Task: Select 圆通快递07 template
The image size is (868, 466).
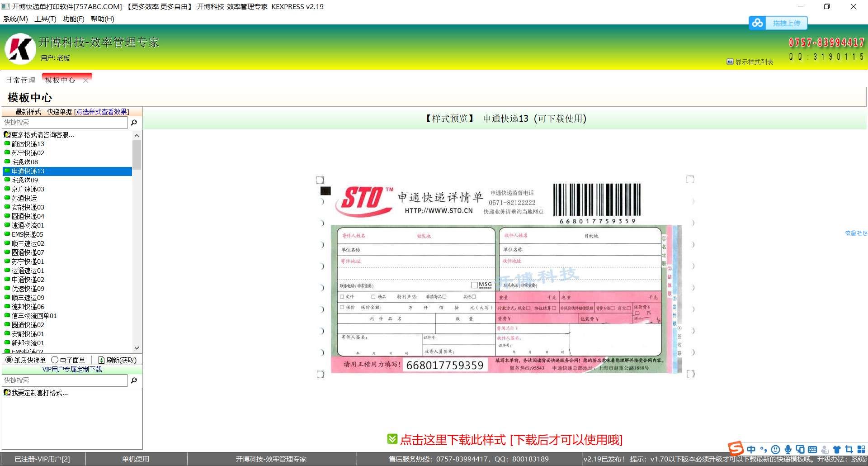Action: coord(28,252)
